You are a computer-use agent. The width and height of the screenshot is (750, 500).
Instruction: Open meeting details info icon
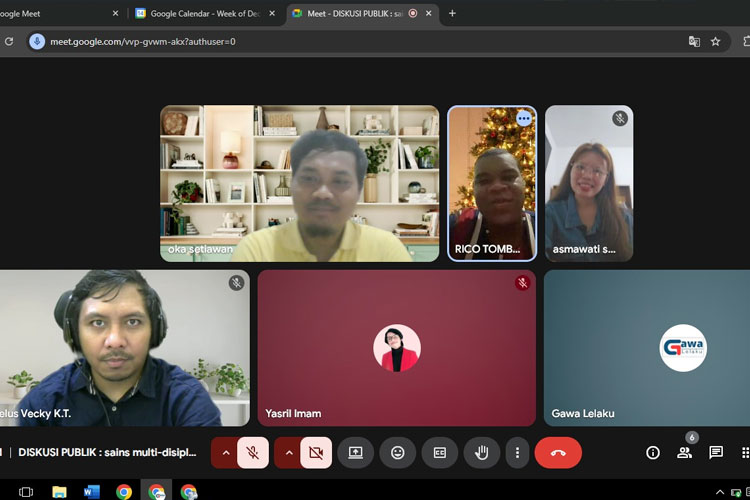click(653, 453)
